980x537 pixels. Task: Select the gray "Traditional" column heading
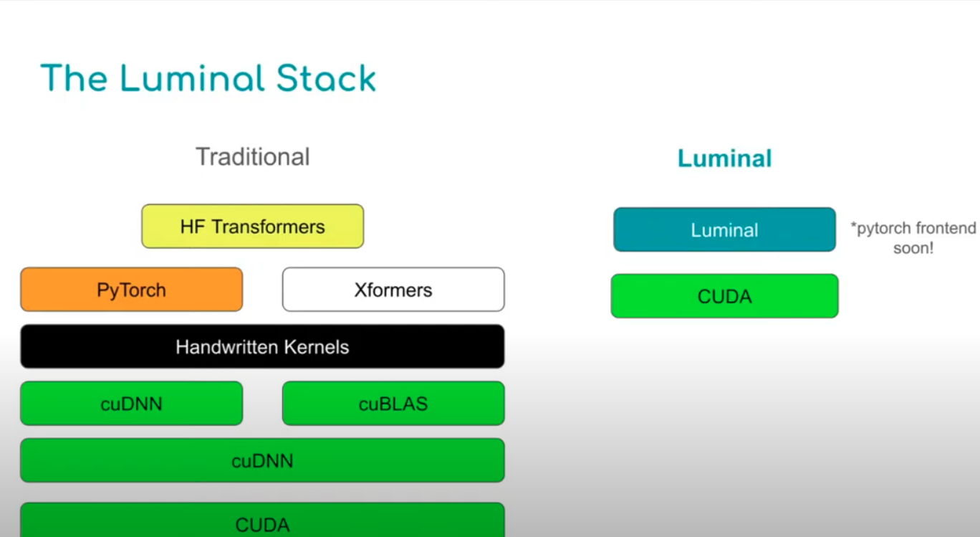click(x=253, y=157)
